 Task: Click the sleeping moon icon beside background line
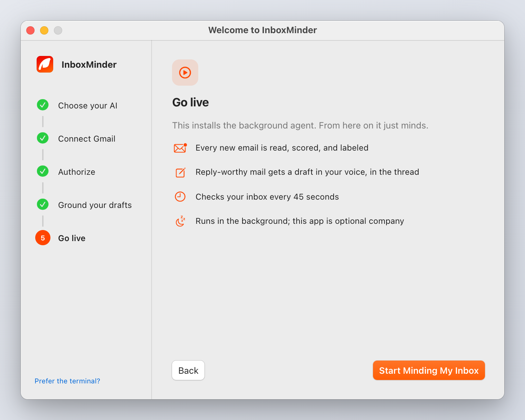tap(180, 221)
